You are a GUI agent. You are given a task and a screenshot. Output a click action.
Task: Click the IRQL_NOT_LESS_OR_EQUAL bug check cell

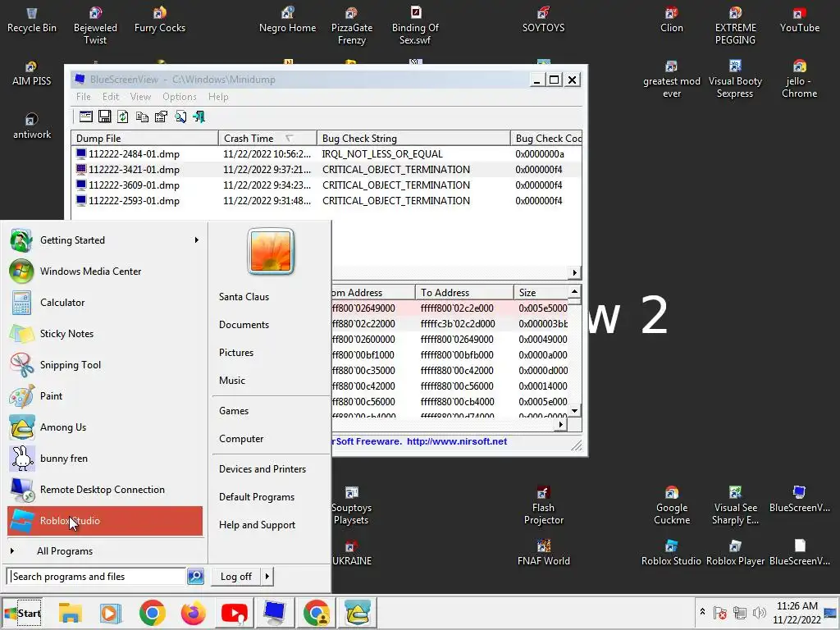tap(382, 154)
